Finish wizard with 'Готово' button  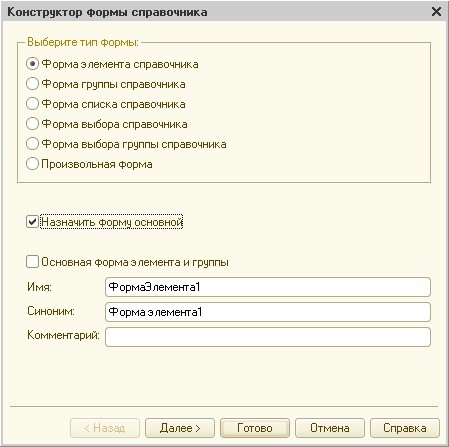pyautogui.click(x=255, y=428)
